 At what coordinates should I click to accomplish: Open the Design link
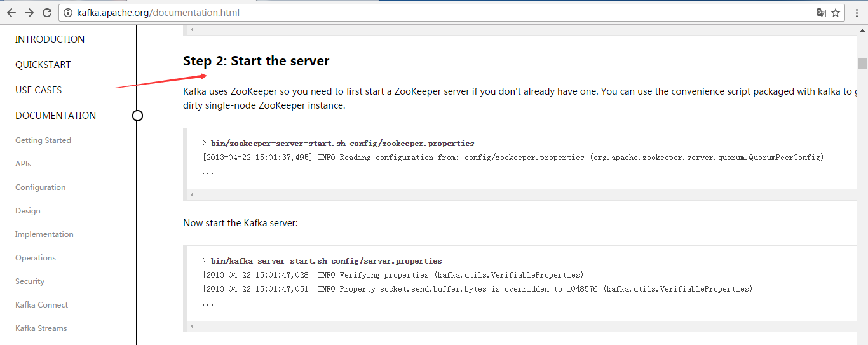[28, 211]
